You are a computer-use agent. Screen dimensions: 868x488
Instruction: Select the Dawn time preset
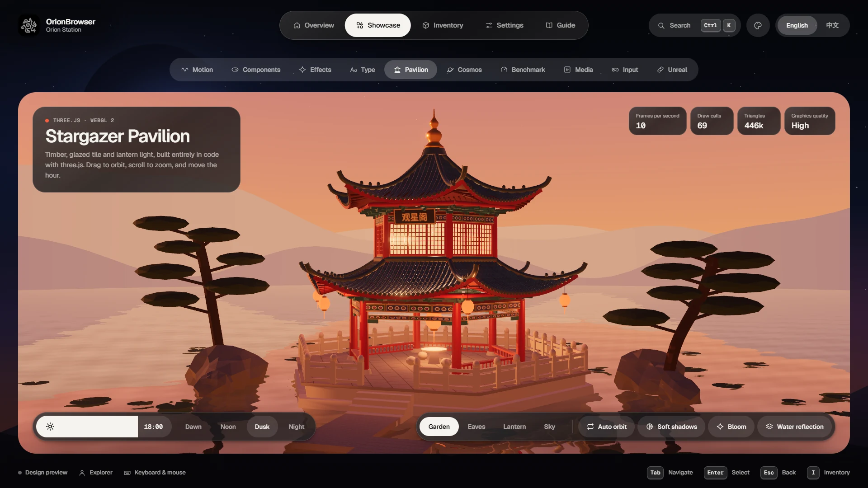click(x=193, y=427)
